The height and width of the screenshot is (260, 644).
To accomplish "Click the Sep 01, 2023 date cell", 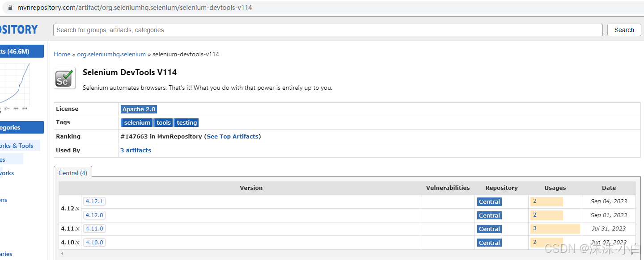I will [x=609, y=215].
